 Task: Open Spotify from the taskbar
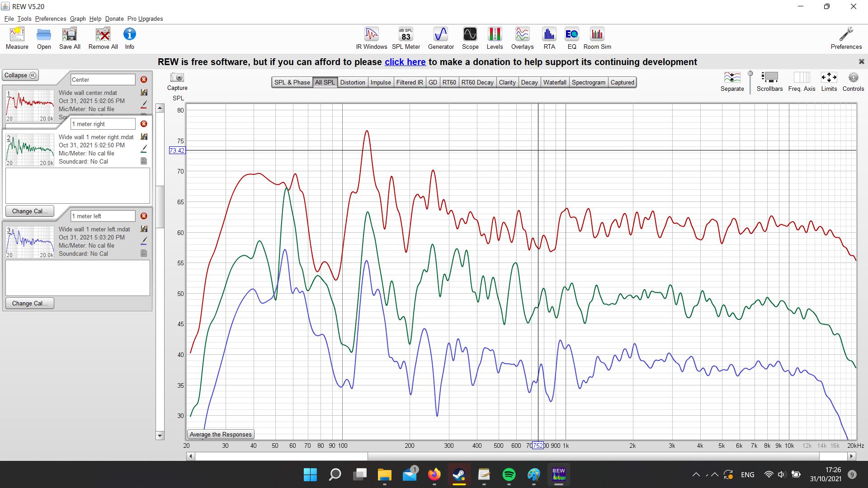(x=509, y=474)
